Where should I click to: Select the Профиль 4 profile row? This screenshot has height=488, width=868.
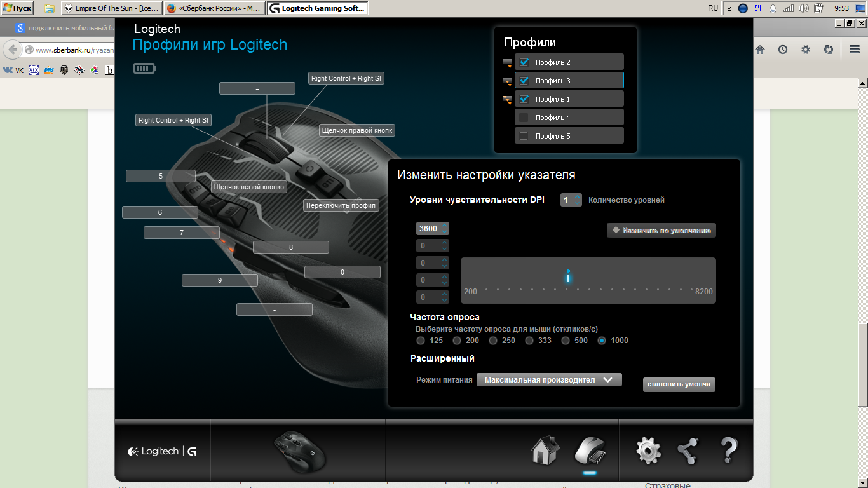[569, 118]
